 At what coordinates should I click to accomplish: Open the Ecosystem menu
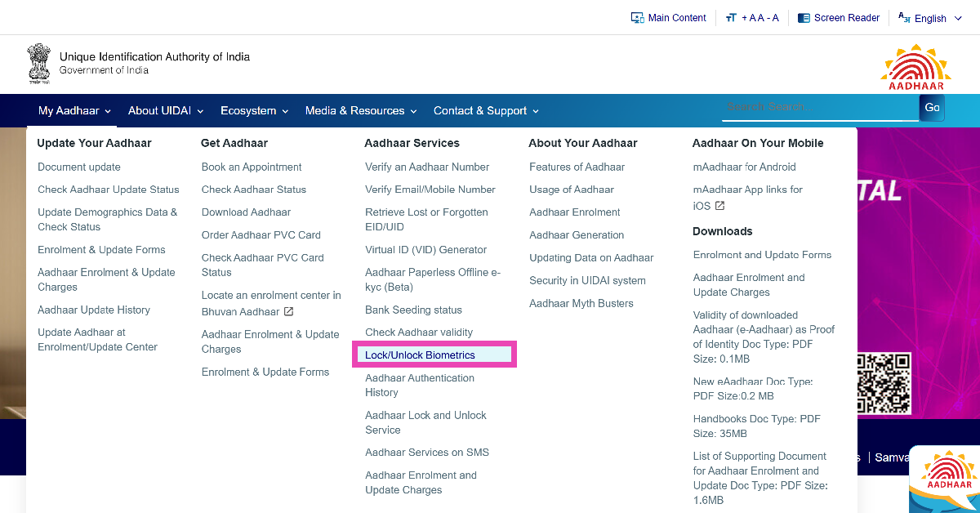coord(254,111)
